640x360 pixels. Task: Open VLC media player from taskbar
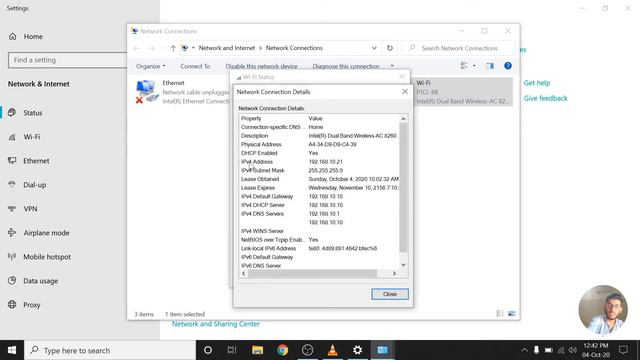click(x=333, y=350)
